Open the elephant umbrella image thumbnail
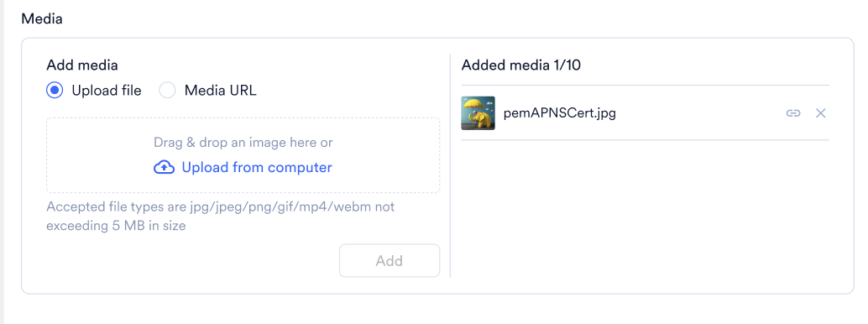 point(478,113)
